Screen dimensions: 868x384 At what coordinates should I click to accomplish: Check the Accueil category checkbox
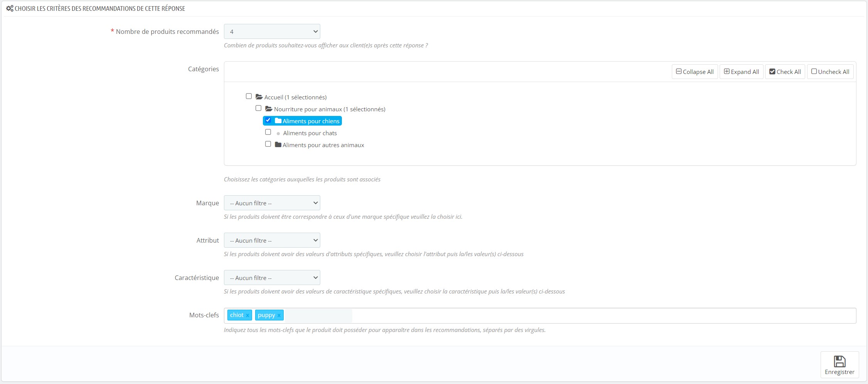(249, 96)
